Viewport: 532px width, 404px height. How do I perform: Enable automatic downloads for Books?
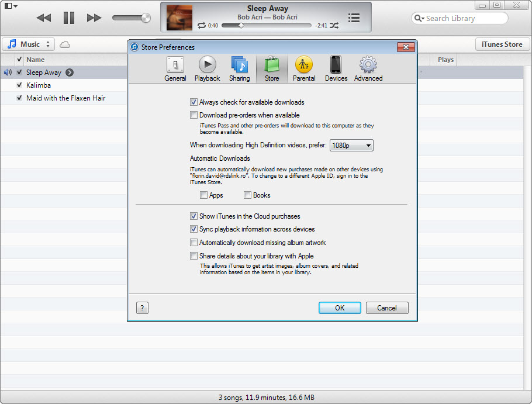(x=247, y=195)
